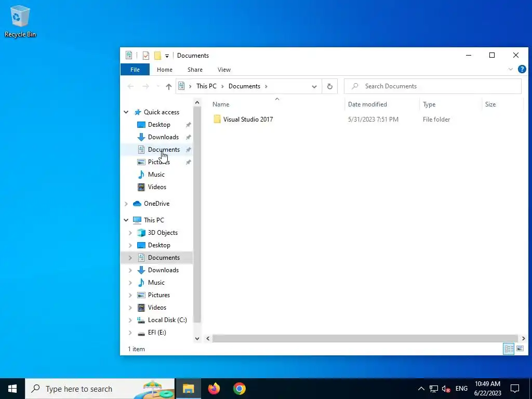Screen dimensions: 532x399
Task: Open Music under This PC
Action: pyautogui.click(x=156, y=283)
